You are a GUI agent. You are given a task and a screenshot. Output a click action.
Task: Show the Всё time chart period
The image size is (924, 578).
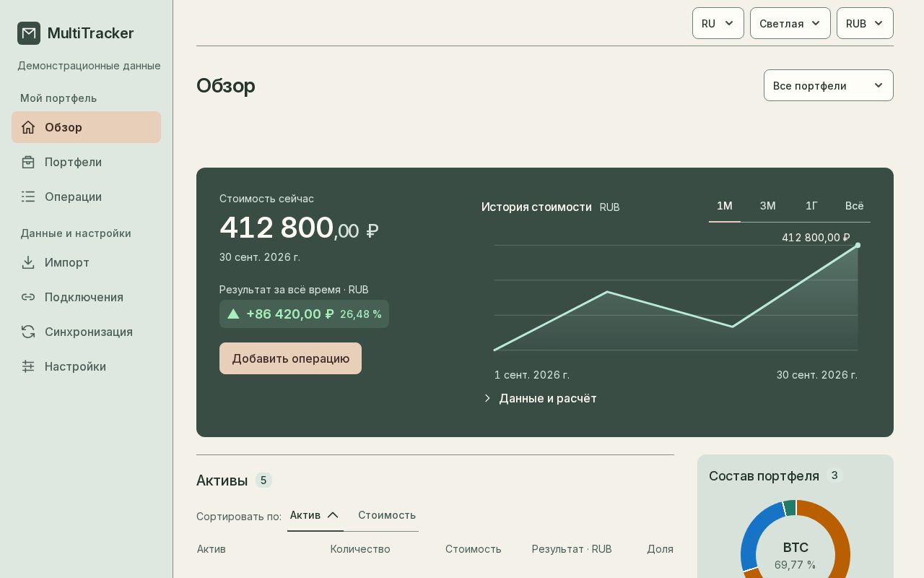click(x=855, y=206)
